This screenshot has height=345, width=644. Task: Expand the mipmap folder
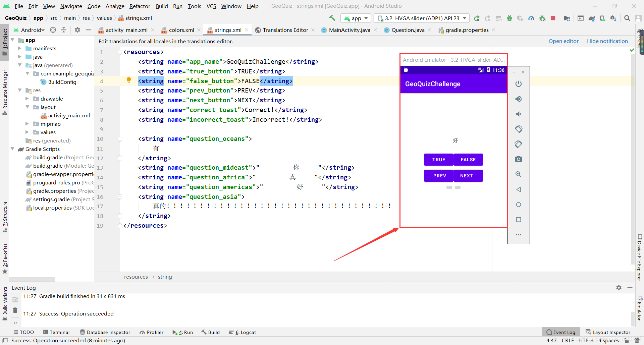[27, 124]
